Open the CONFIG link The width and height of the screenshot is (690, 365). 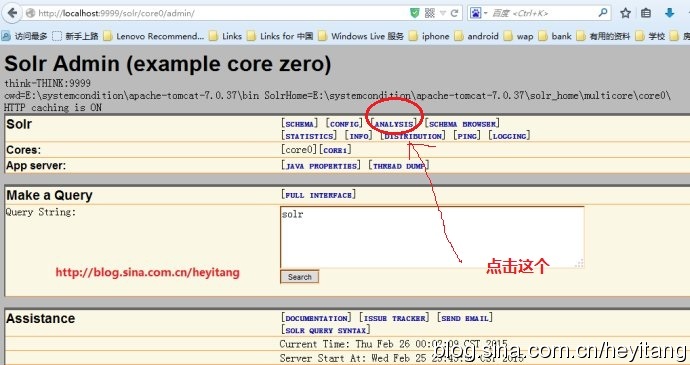[345, 124]
